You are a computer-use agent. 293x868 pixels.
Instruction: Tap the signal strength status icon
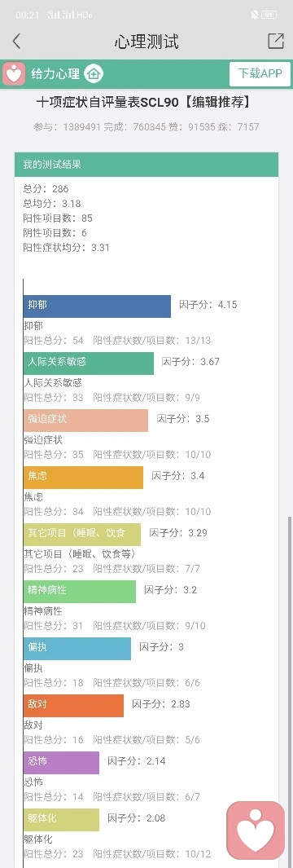tap(60, 15)
